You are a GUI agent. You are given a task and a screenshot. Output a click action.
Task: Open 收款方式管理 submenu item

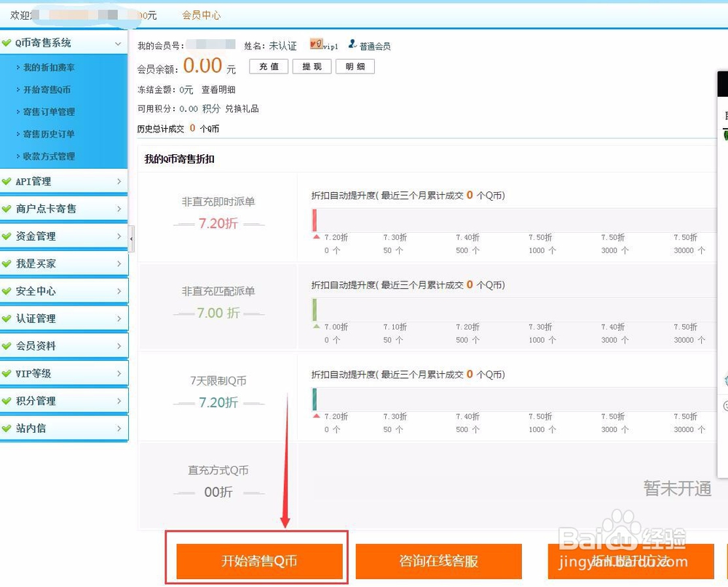[x=49, y=157]
